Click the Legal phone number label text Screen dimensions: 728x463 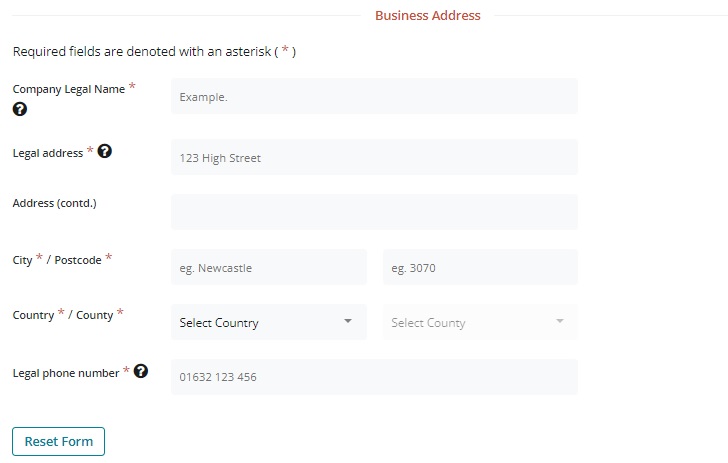tap(65, 373)
